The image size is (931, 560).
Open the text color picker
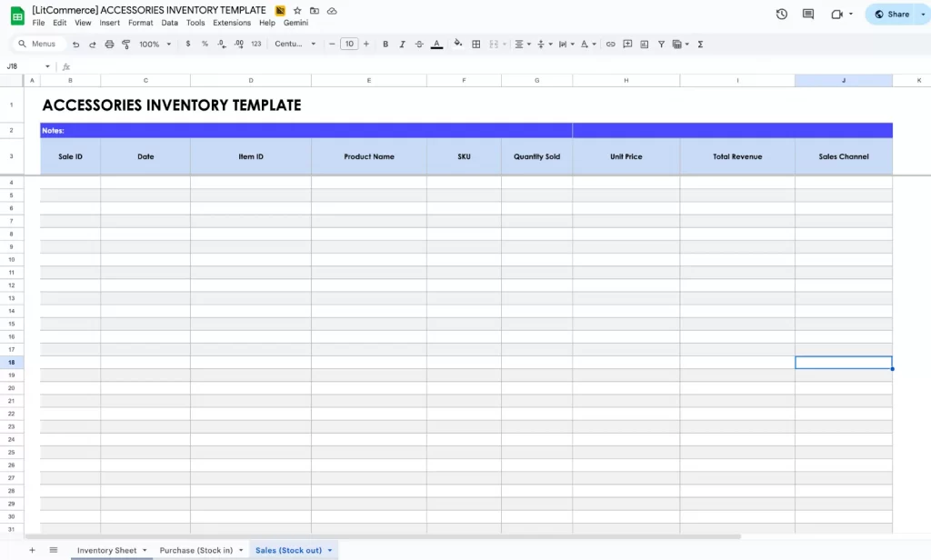pos(437,44)
